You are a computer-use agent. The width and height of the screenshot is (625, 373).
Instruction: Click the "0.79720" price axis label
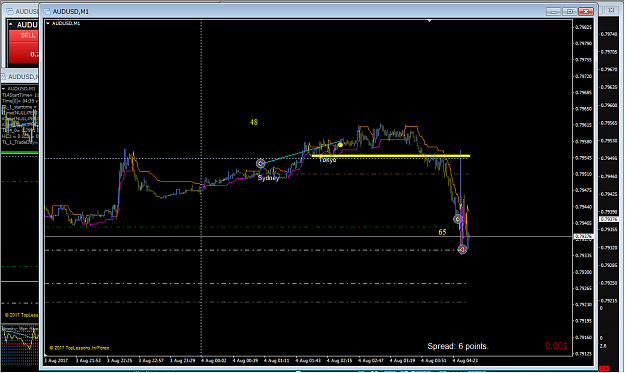(x=583, y=76)
